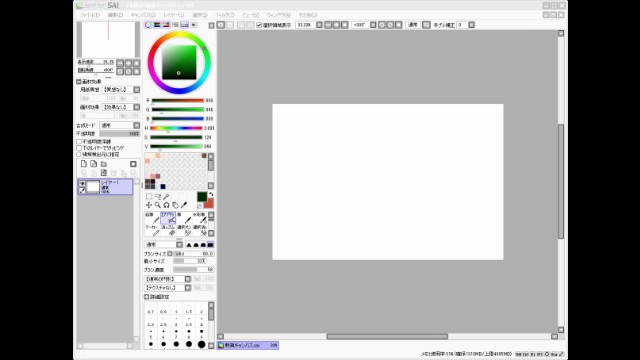Image resolution: width=640 pixels, height=360 pixels.
Task: Click the red background color swatch
Action: 210,204
